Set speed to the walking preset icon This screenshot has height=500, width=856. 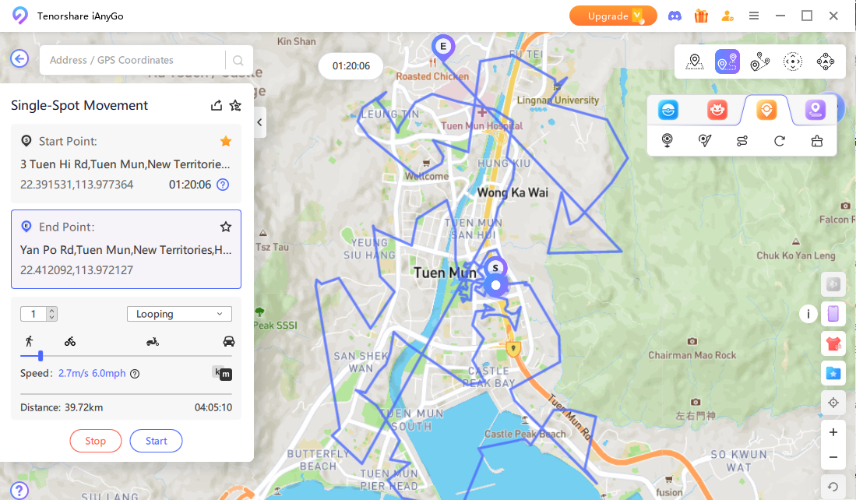29,342
